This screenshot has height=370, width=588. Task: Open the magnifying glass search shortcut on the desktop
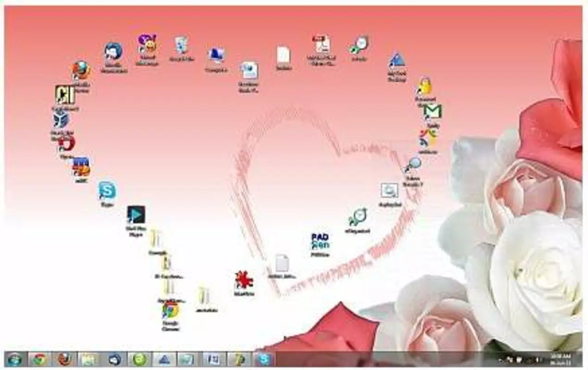[413, 165]
